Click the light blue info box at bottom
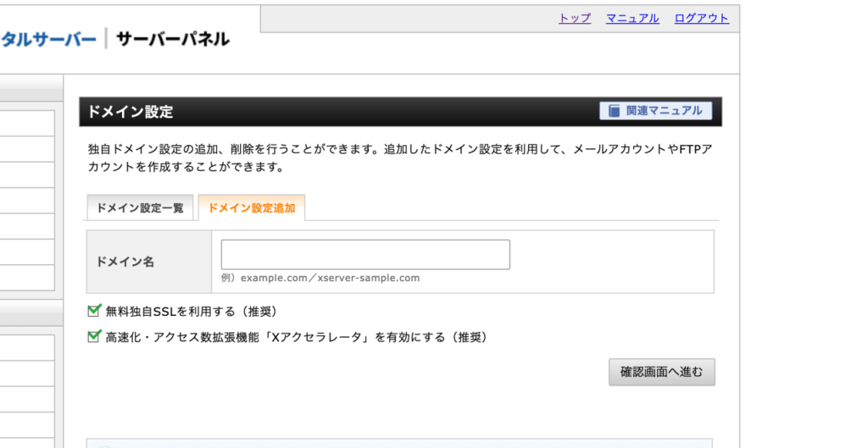Viewport: 868px width, 448px height. 398,443
